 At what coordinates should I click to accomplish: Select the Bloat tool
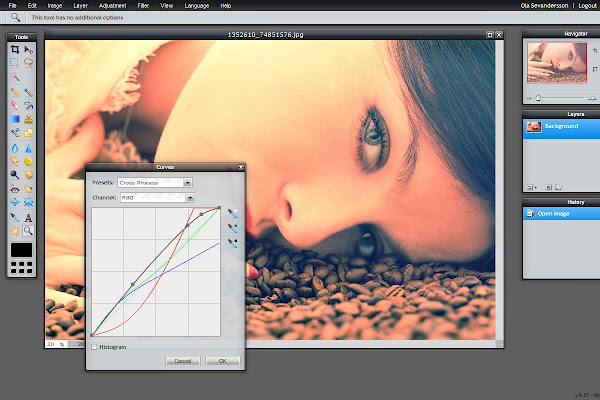[15, 202]
